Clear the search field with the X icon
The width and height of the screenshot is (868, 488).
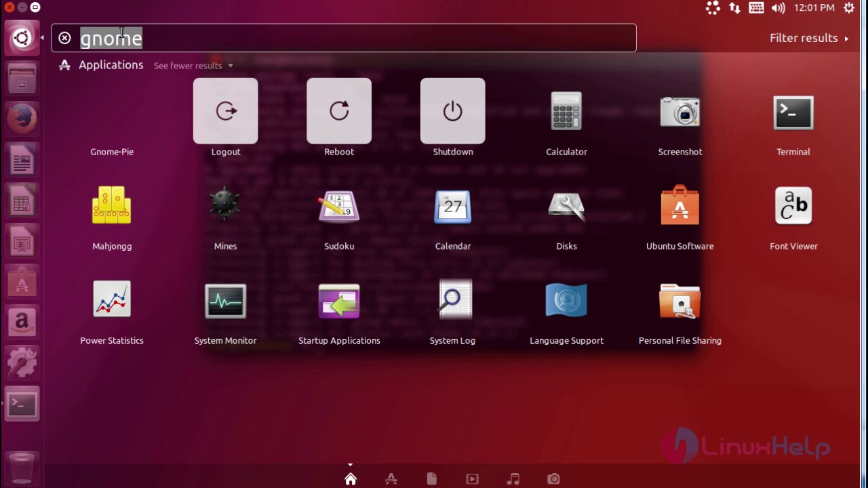click(64, 38)
